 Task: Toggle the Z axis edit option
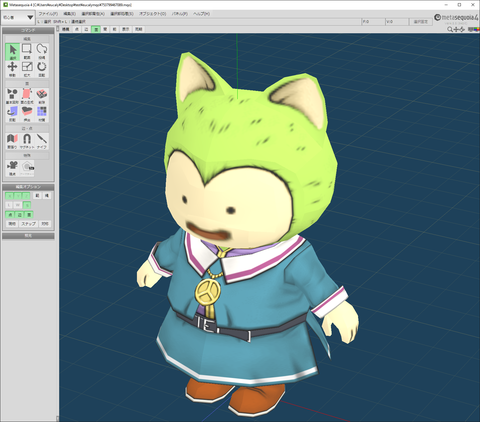point(27,196)
